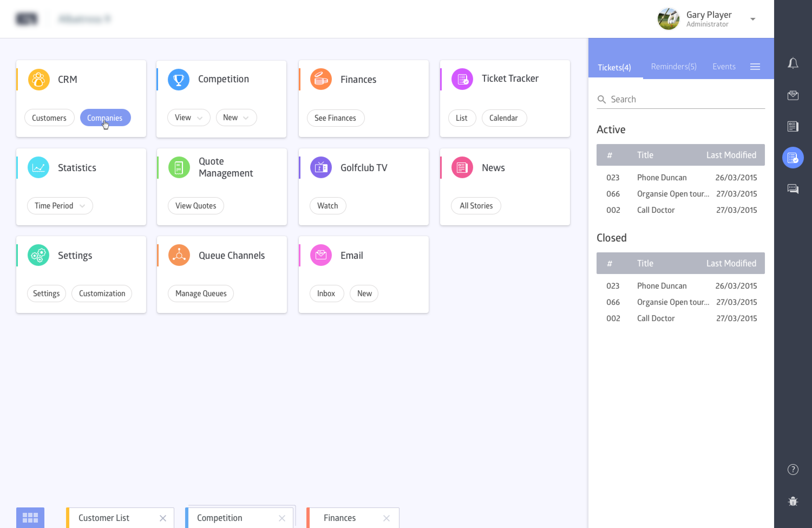The image size is (812, 528).
Task: Open the chat bubbles icon in sidebar
Action: [x=793, y=189]
